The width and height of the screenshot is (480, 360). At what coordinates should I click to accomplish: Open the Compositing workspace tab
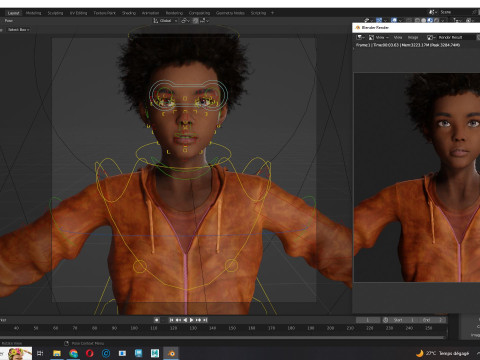(199, 13)
